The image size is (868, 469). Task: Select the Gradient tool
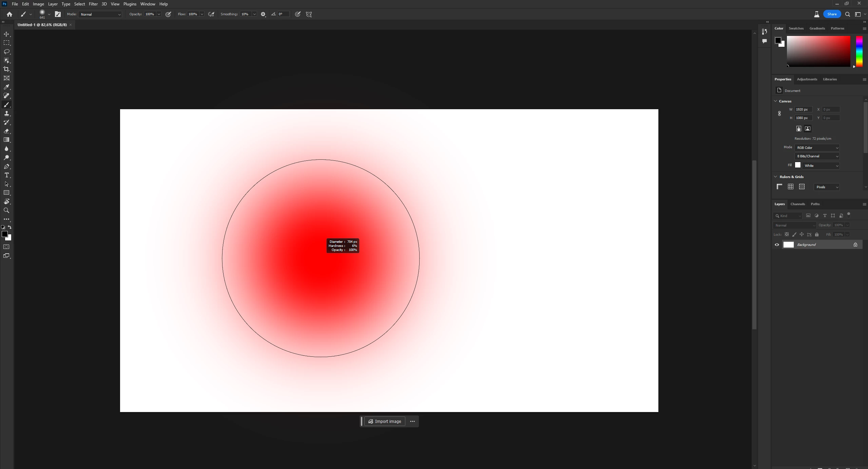(x=6, y=140)
